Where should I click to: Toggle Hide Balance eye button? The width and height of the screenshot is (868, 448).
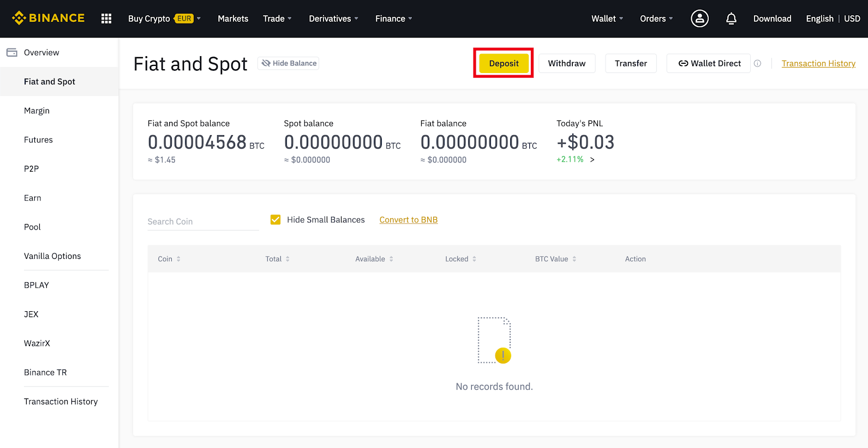(288, 63)
